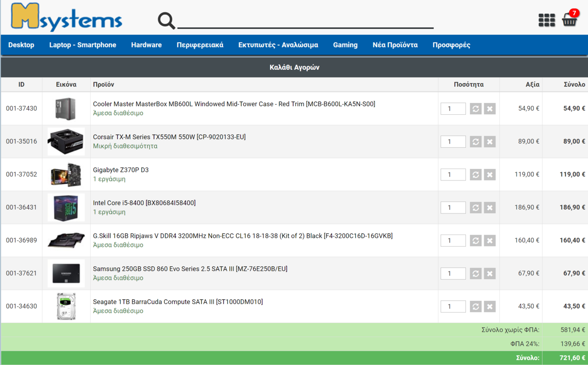Refresh quantity for Samsung 860 Evo SSD
Image resolution: width=588 pixels, height=365 pixels.
point(475,274)
